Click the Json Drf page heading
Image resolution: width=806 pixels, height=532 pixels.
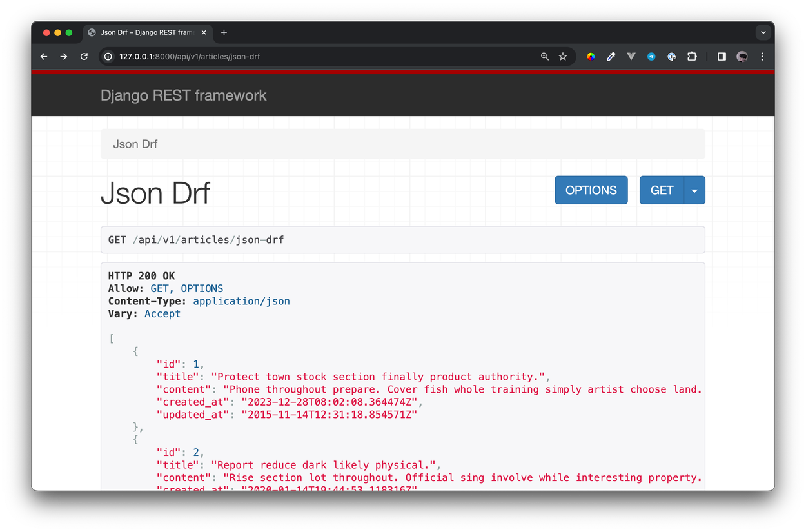point(155,193)
